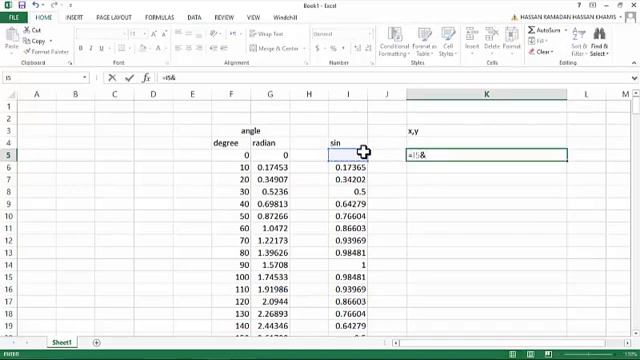Click the Sheet1 tab
Viewport: 640px width, 360px height.
point(62,342)
